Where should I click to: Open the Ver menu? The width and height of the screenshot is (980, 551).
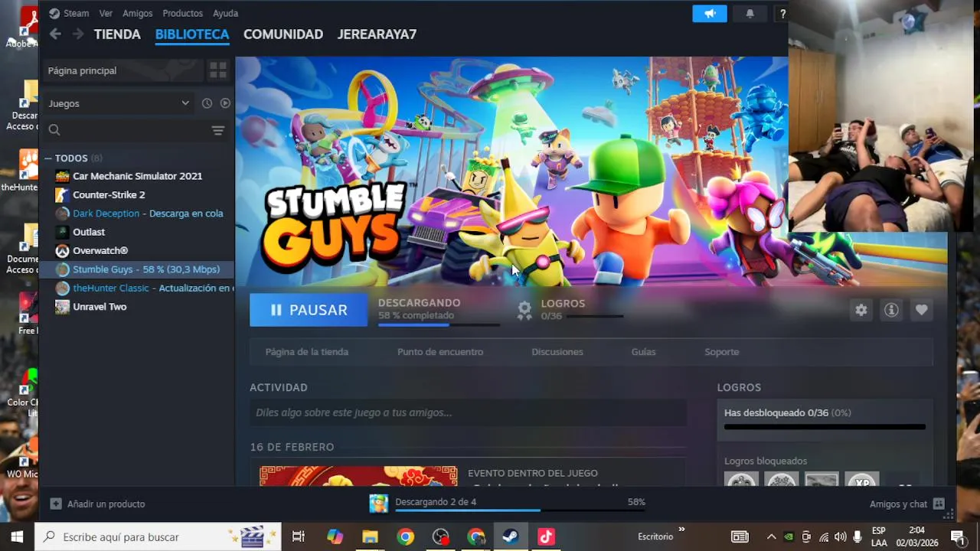tap(106, 13)
